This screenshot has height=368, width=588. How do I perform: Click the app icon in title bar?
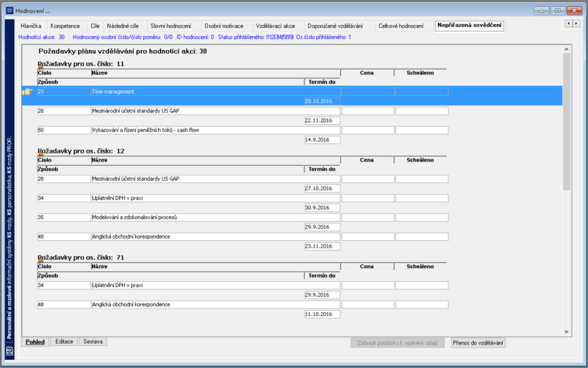[10, 10]
